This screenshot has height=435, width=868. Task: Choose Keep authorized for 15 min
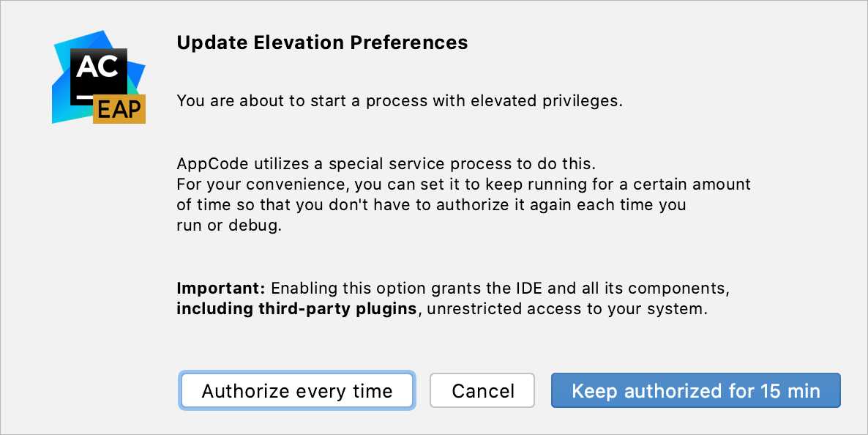click(695, 390)
